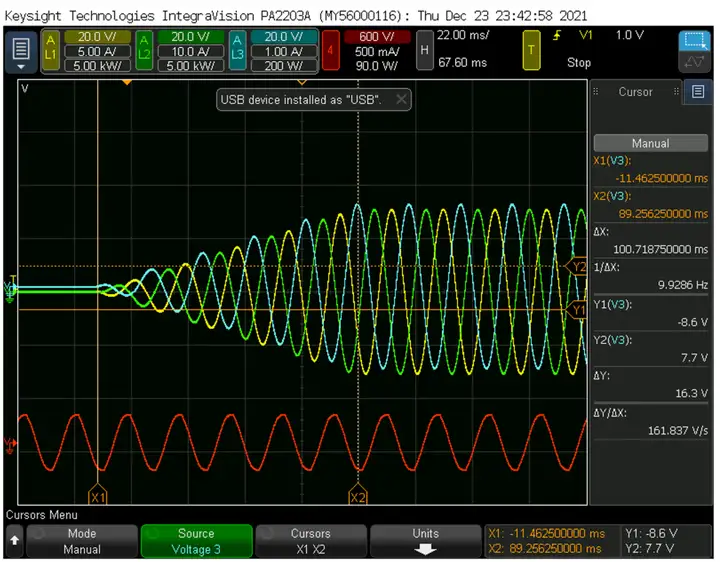Open the Source Voltage 3 softkey
This screenshot has width=720, height=562.
(196, 541)
